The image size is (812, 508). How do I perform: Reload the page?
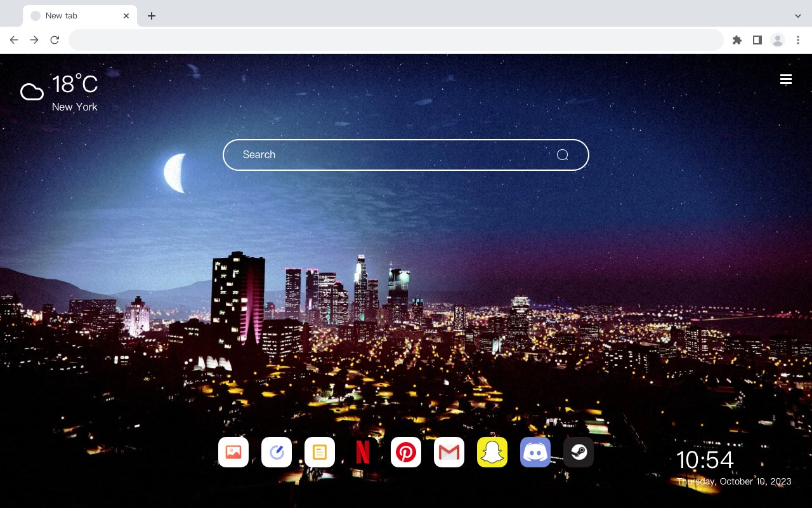(55, 40)
